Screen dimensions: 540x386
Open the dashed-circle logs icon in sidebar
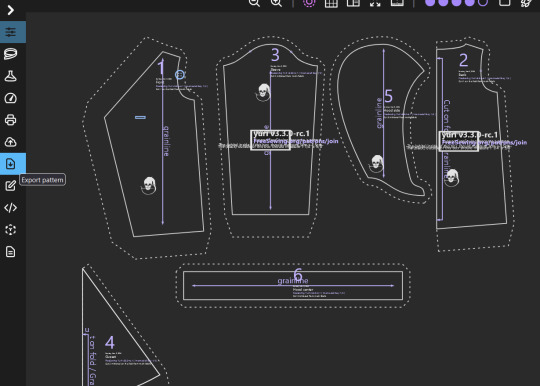[10, 230]
